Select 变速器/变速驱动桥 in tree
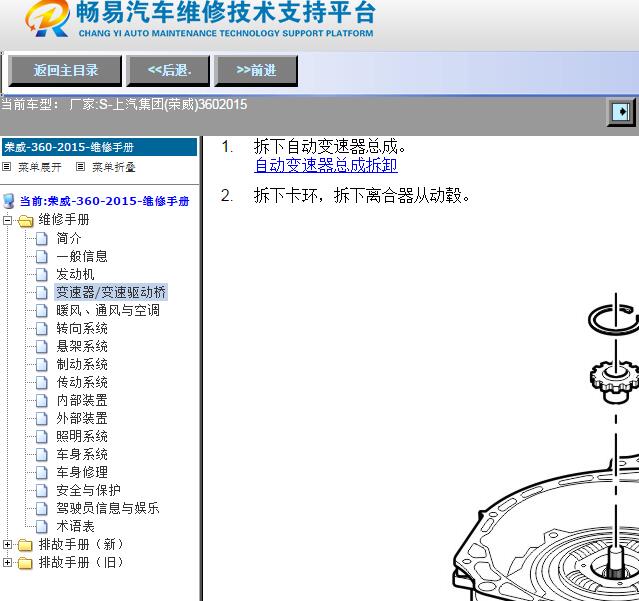This screenshot has width=639, height=601. 111,292
